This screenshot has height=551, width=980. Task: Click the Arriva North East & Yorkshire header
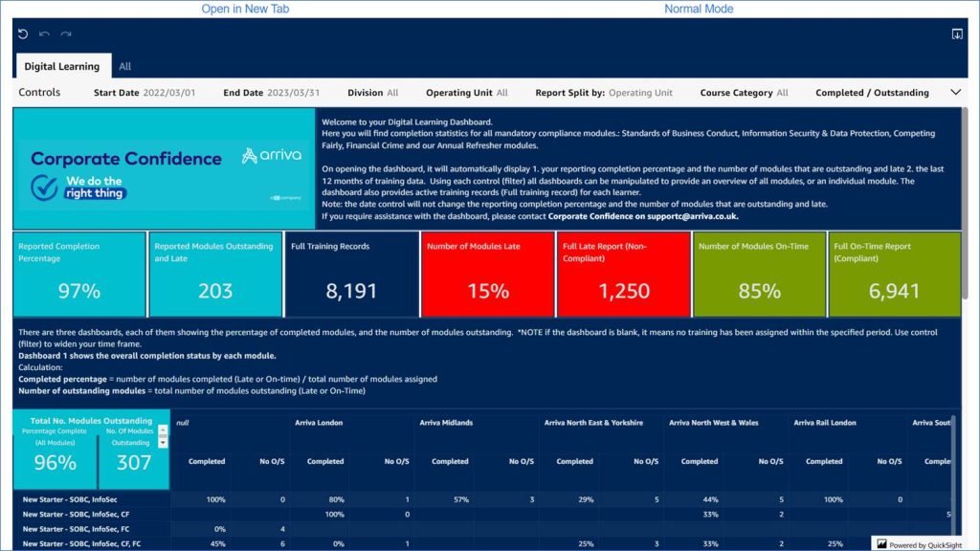point(593,423)
